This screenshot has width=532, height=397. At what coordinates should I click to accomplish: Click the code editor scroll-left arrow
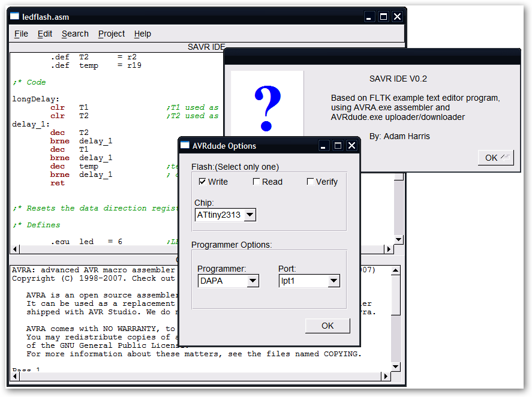click(x=14, y=249)
